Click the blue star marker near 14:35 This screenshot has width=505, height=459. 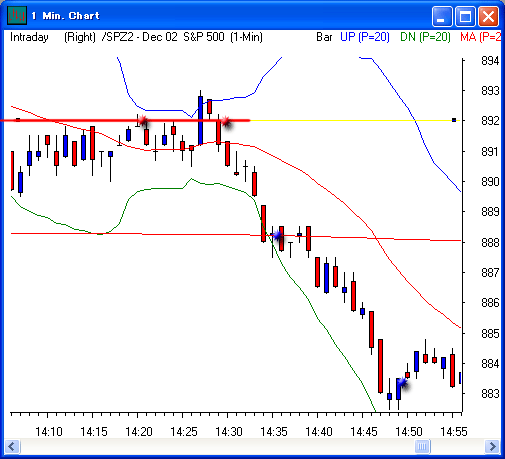point(278,235)
